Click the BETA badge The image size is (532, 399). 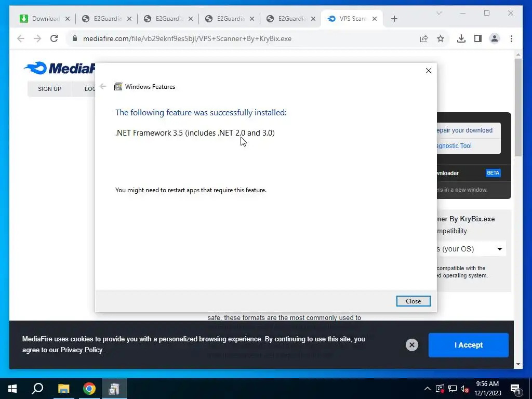[493, 173]
